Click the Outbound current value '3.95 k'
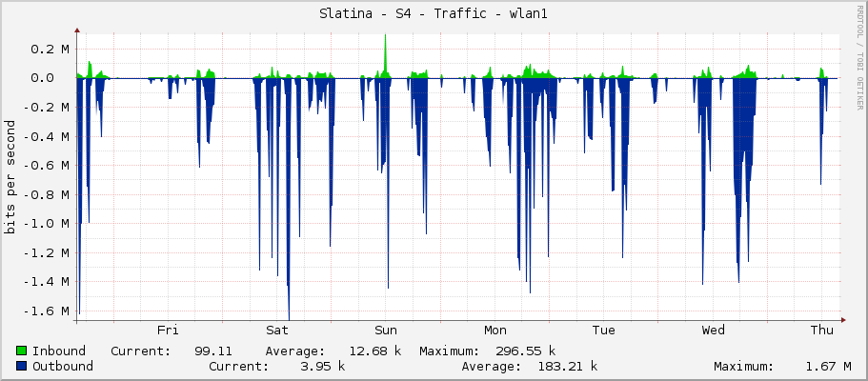Viewport: 868px width, 381px height. point(322,366)
